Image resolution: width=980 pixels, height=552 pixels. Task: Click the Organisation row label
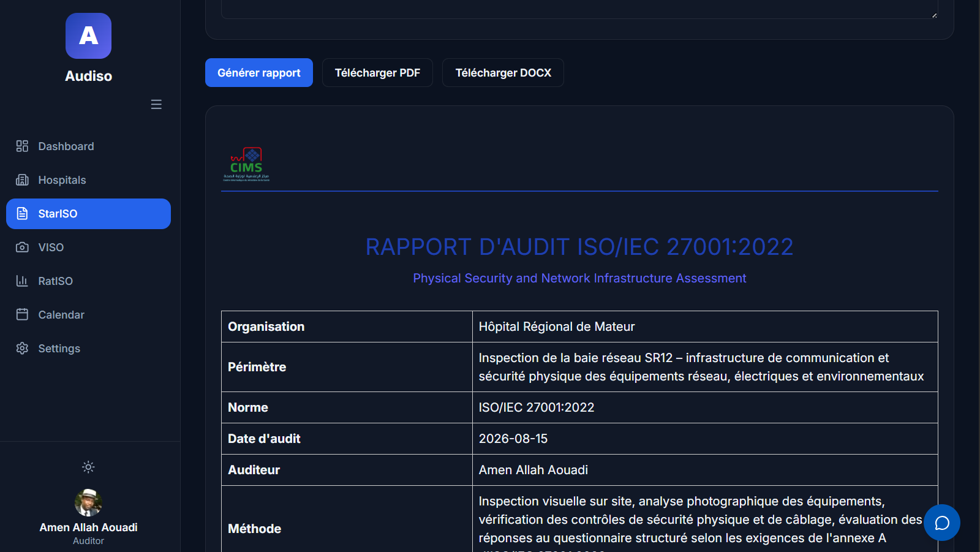coord(266,327)
